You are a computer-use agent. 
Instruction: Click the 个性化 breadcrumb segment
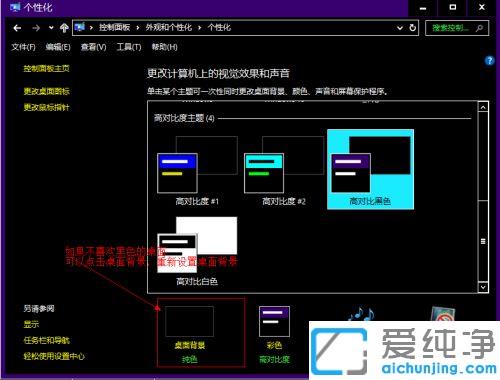219,27
